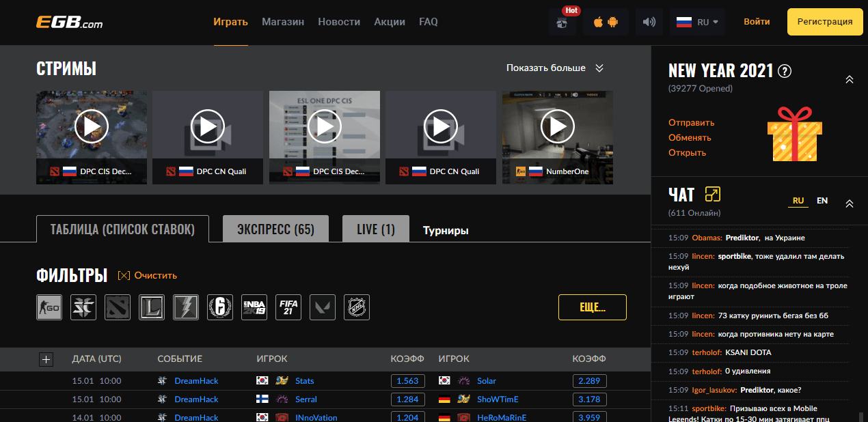
Task: Bet on Serral at coefficient 1.284
Action: (x=408, y=399)
